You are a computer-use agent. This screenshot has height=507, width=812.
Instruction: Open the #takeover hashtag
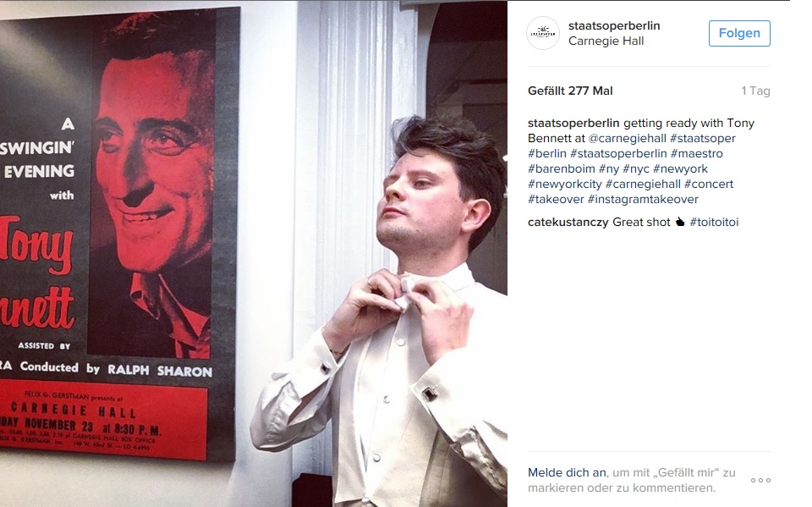(x=556, y=199)
